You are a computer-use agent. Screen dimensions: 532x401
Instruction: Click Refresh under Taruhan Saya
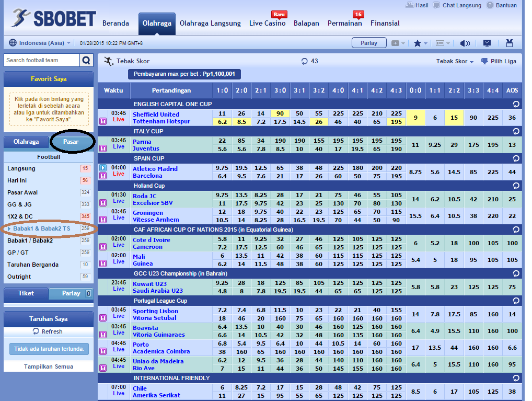tap(48, 331)
